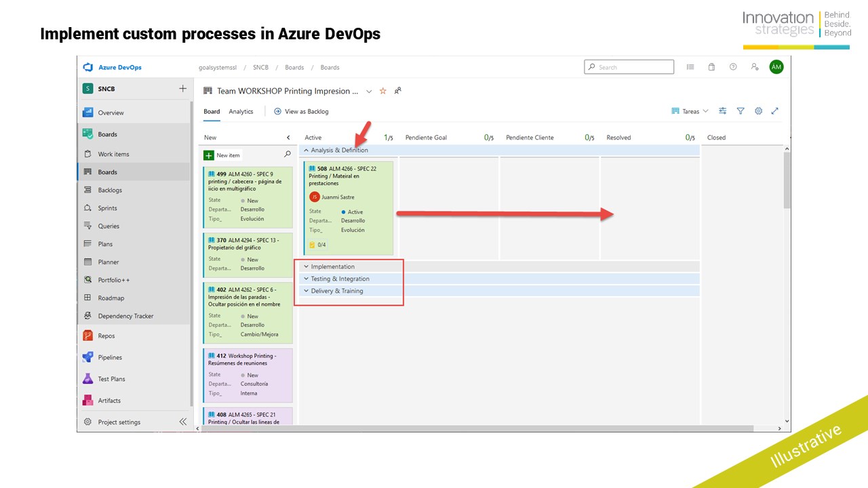
Task: Switch to the Board tab
Action: point(212,111)
